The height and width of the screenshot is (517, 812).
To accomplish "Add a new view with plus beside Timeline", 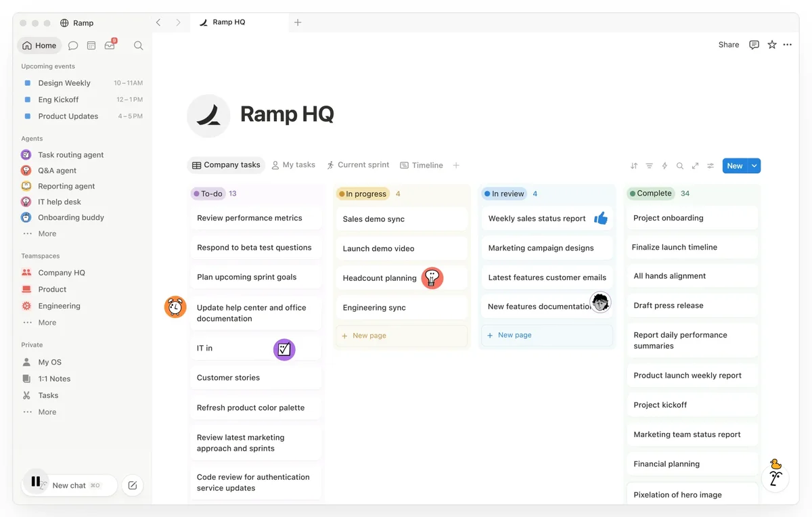I will pos(456,165).
